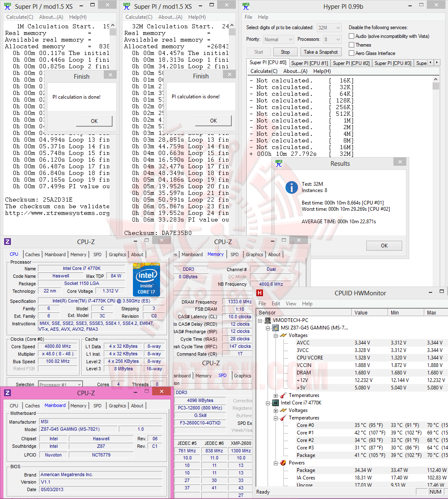Click the Intel Core i7 4770K chip icon
The height and width of the screenshot is (499, 448).
[275, 402]
